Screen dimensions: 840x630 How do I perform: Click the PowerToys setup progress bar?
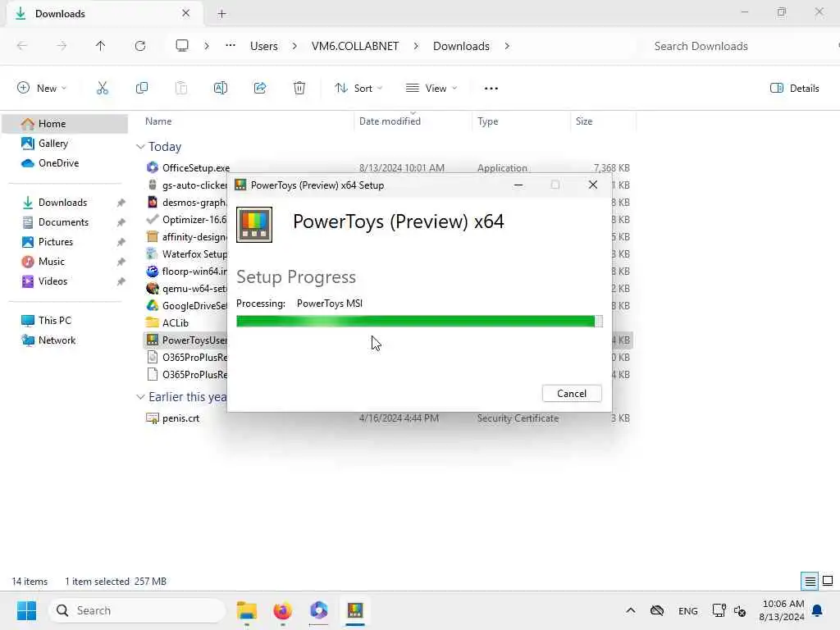coord(419,321)
